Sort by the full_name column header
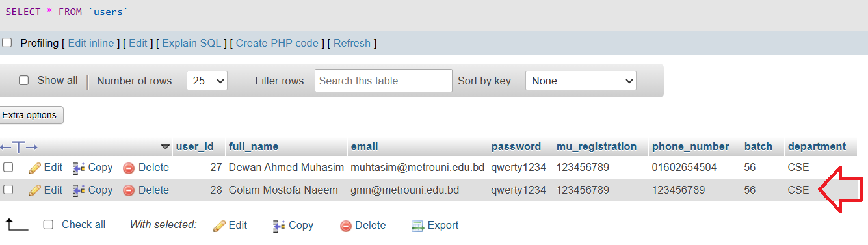The image size is (868, 245). coord(254,147)
